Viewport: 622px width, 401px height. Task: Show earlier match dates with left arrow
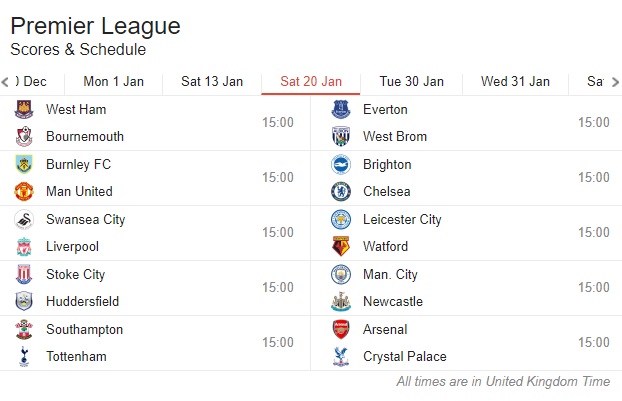pos(5,82)
